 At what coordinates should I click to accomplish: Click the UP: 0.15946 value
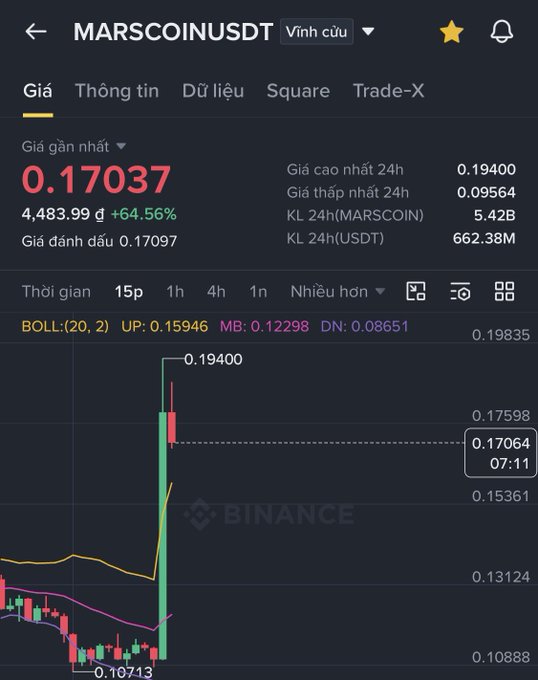164,326
